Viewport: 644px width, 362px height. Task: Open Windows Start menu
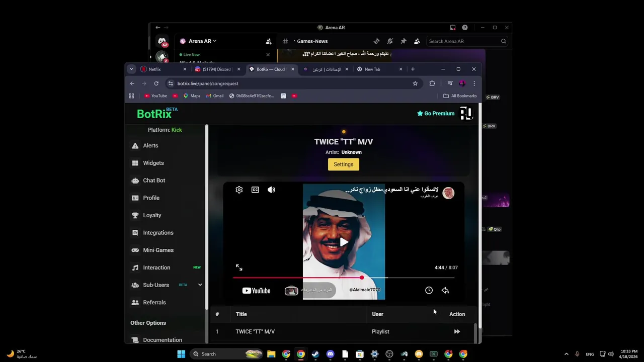tap(181, 354)
